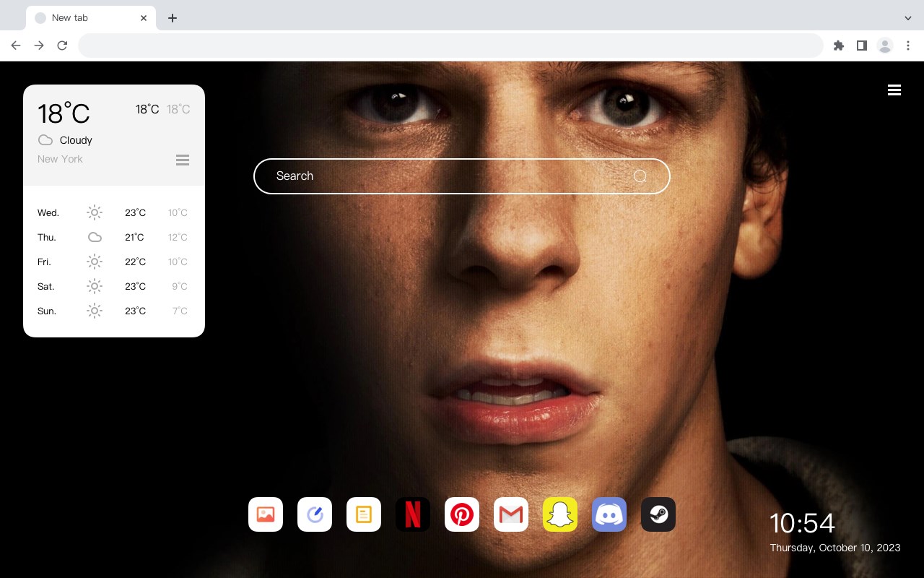Select the Fri. forecast row
924x578 pixels.
(114, 262)
